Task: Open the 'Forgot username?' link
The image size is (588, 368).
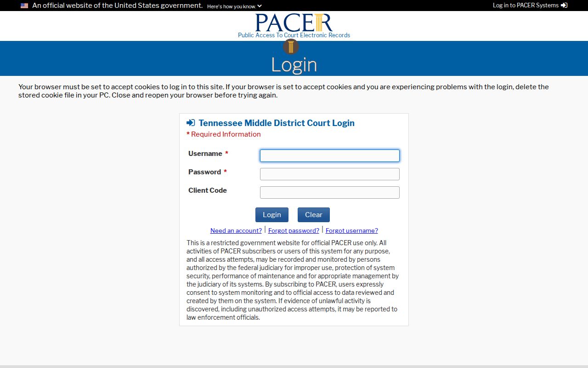Action: pyautogui.click(x=352, y=230)
